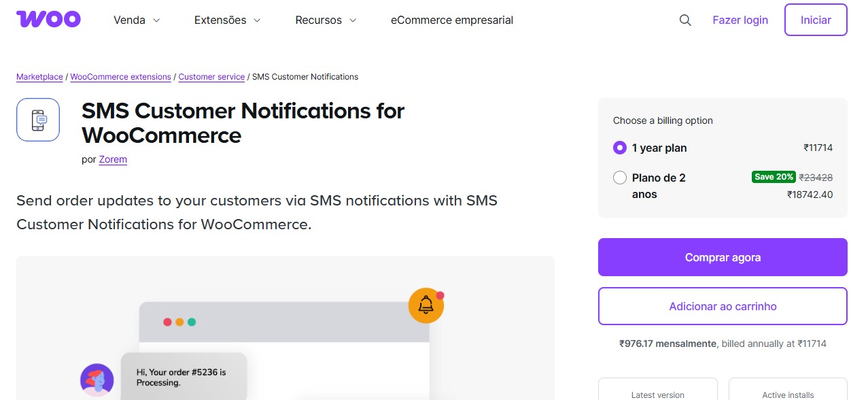Select the eCommerce empresarial menu item
Image resolution: width=868 pixels, height=400 pixels.
(451, 20)
